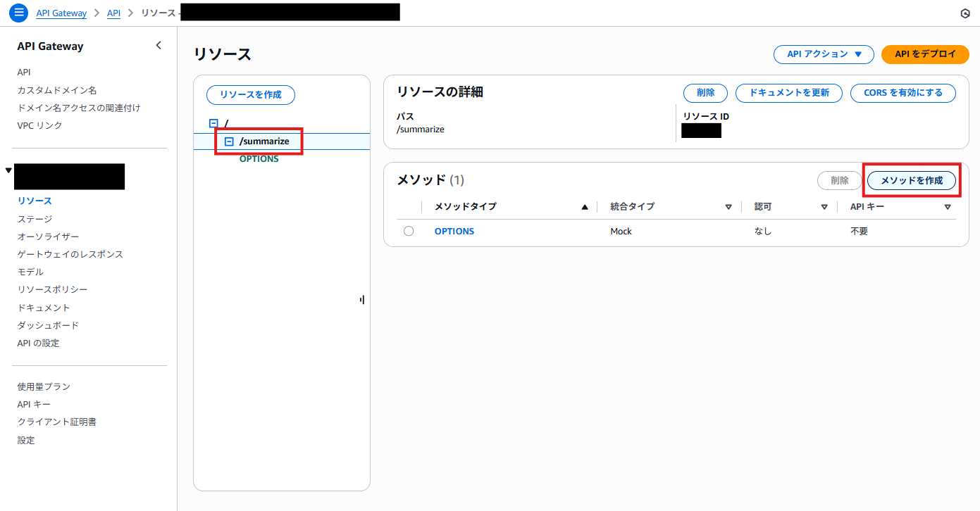Go to API breadcrumb link
The image size is (980, 511).
[x=113, y=13]
